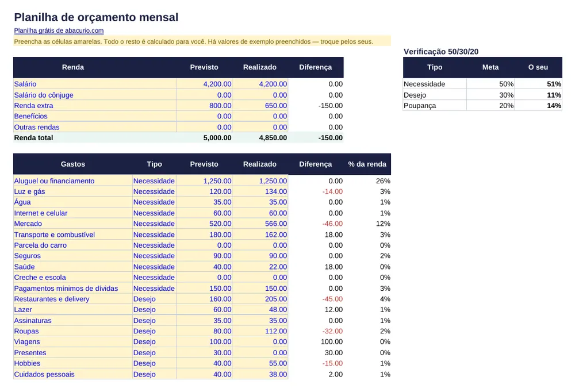
Task: Click the Lazer Realizado value 48.00
Action: point(278,310)
